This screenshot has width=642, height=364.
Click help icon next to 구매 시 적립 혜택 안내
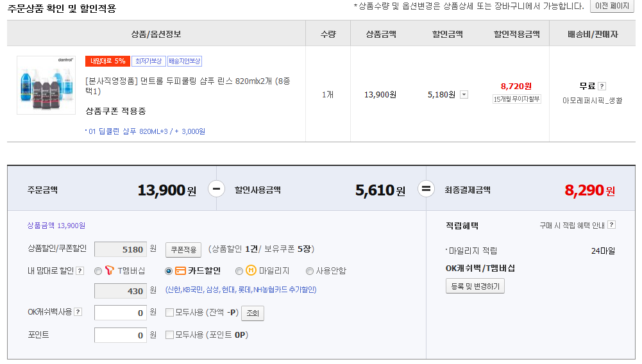(x=611, y=225)
